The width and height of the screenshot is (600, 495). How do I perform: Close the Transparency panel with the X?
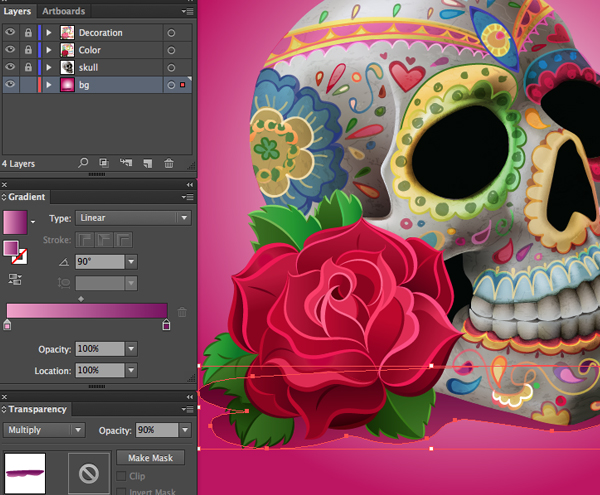[4, 397]
